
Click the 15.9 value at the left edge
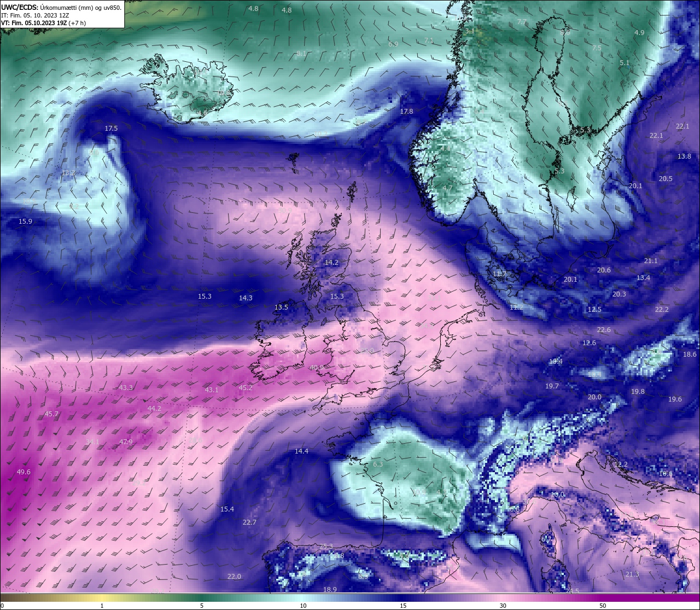click(25, 221)
